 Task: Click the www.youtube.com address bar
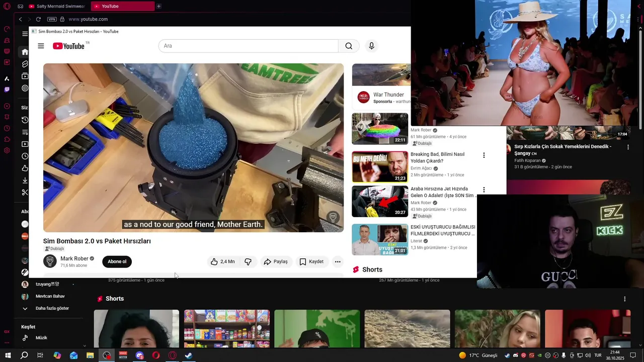pyautogui.click(x=88, y=19)
